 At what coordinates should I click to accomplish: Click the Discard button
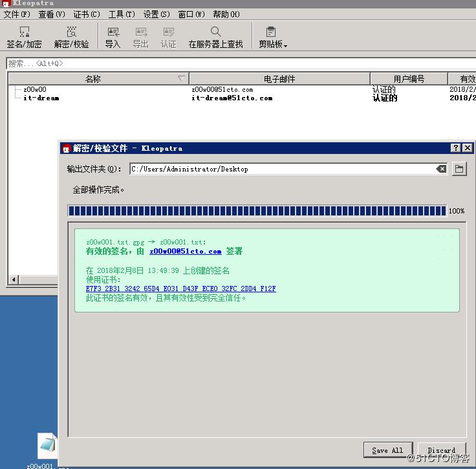[x=441, y=450]
